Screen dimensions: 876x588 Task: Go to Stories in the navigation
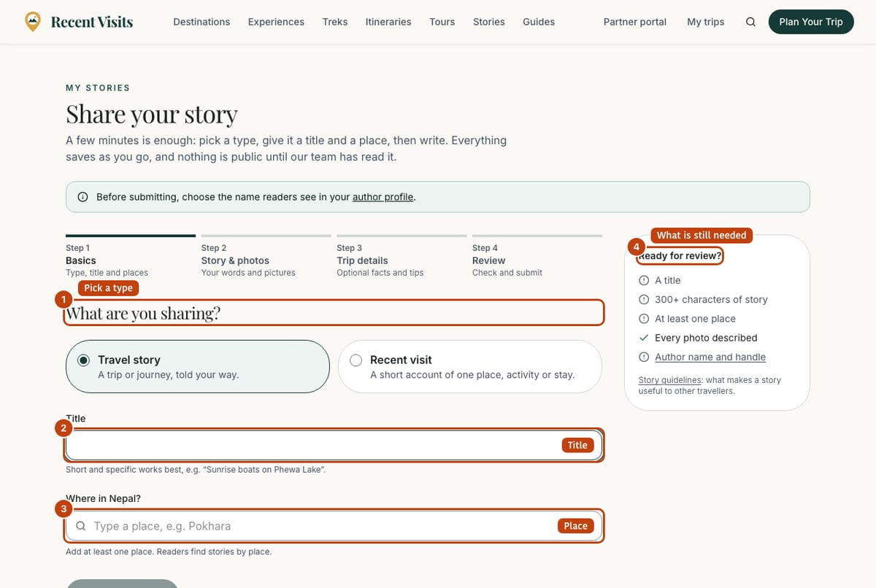click(489, 22)
